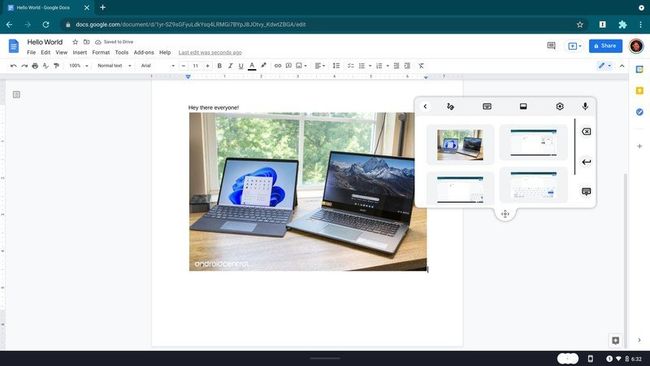Collapse the menus with the up chevron
Viewport: 650px width, 366px height.
pyautogui.click(x=622, y=66)
